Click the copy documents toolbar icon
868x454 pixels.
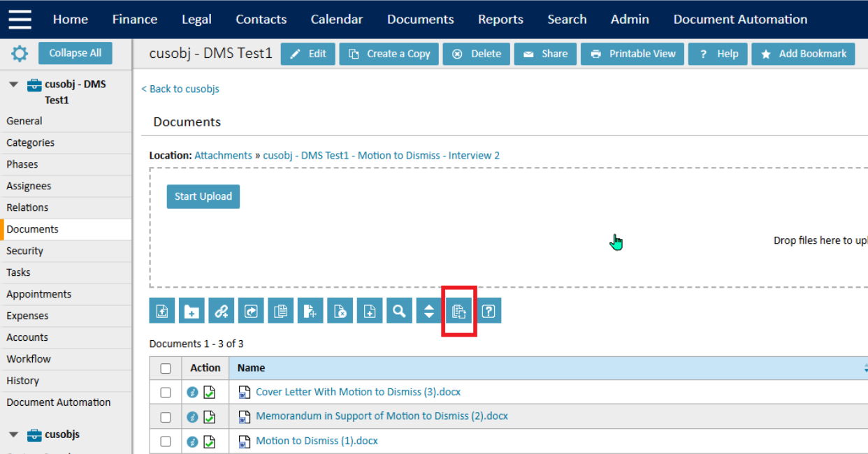280,310
